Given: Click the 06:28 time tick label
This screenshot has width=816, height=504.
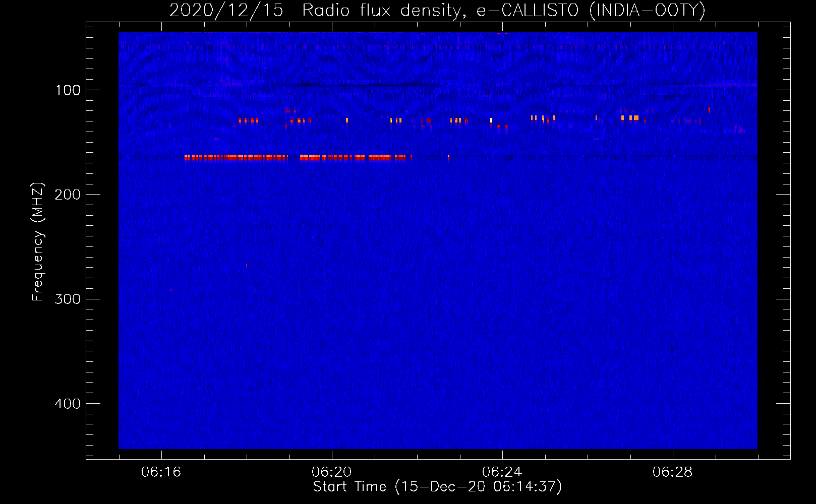Looking at the screenshot, I should tap(673, 472).
